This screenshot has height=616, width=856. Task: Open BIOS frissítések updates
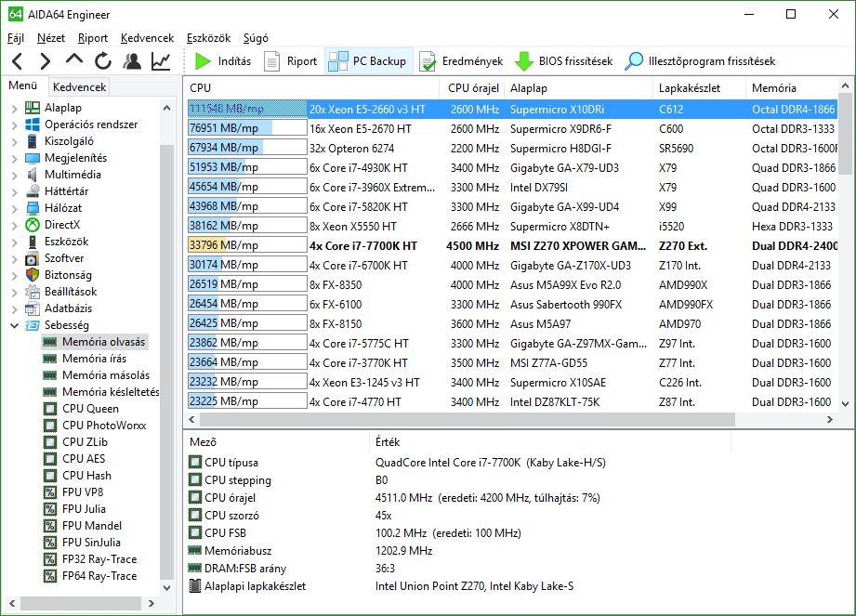click(564, 61)
